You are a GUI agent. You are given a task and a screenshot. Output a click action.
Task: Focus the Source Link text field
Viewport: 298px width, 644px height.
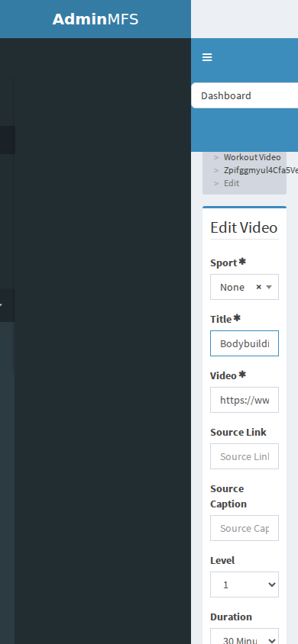[245, 456]
